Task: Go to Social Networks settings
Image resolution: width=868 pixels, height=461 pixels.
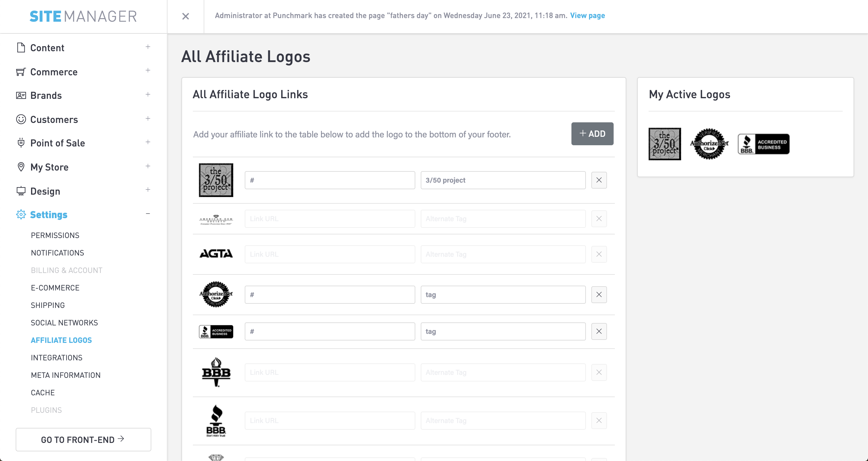Action: pyautogui.click(x=64, y=322)
